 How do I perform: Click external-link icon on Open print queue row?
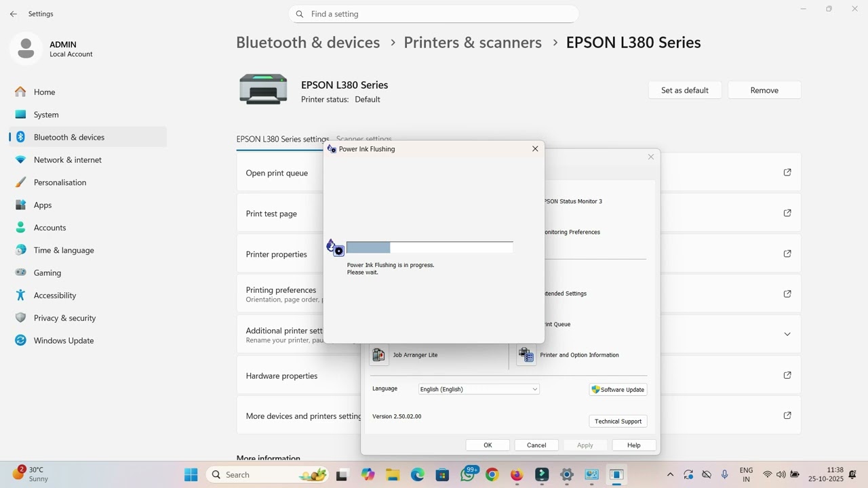pos(787,172)
